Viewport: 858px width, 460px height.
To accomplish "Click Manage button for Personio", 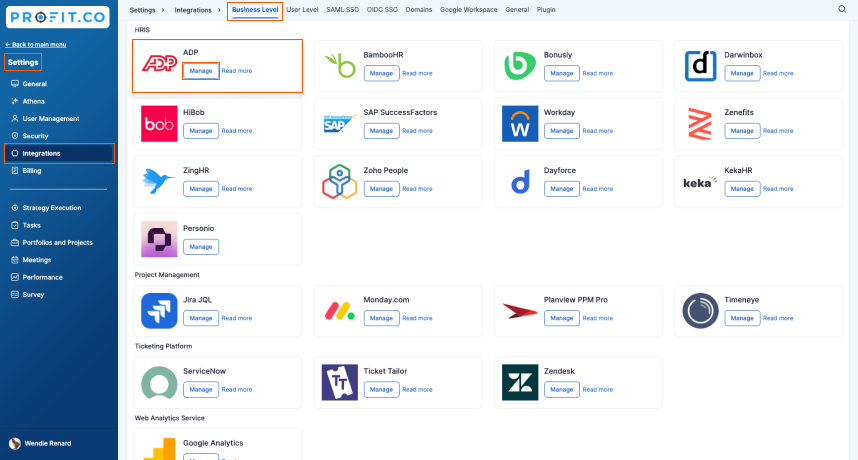I will pyautogui.click(x=201, y=247).
